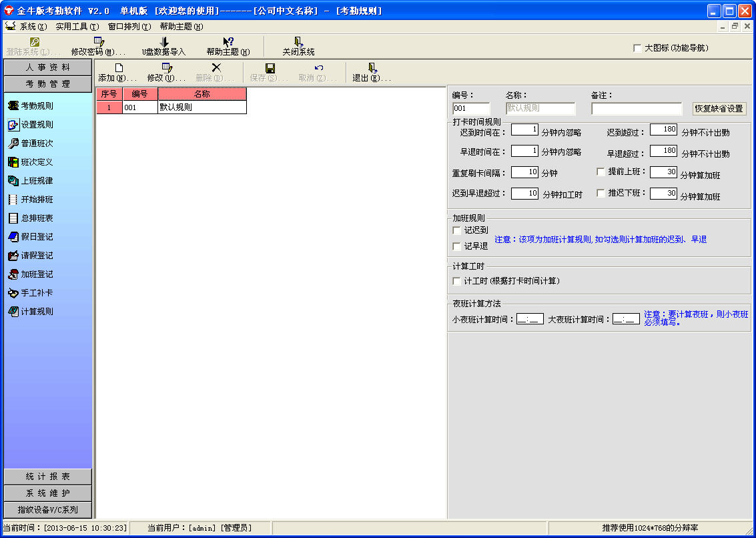Expand the 统计报表 sidebar section
This screenshot has width=756, height=538.
coord(47,477)
